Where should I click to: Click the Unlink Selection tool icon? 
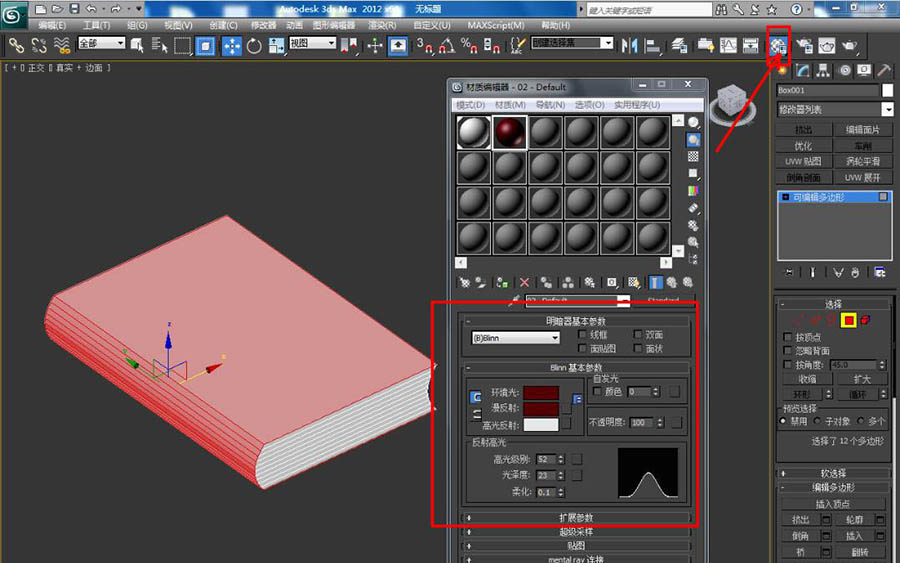pos(39,45)
